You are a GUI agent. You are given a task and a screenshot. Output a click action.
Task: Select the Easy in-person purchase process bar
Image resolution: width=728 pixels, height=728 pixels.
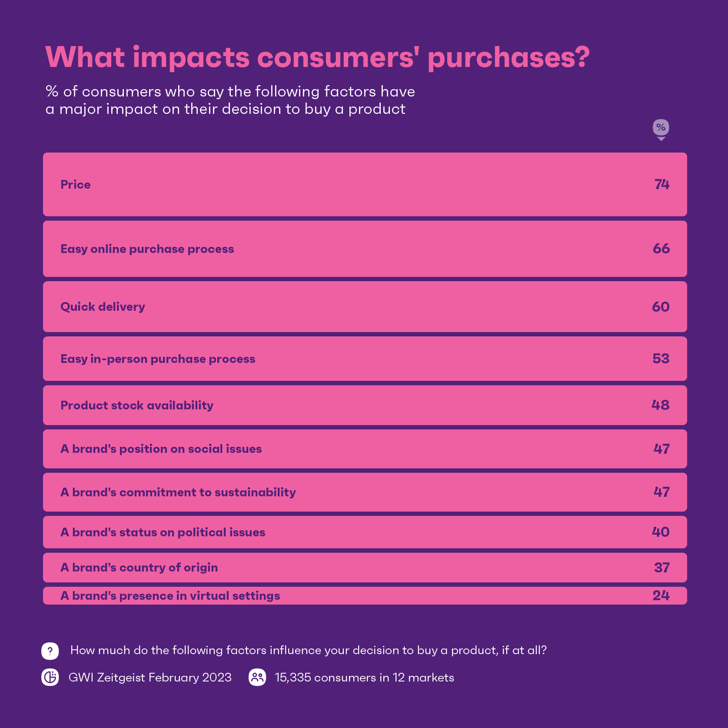(365, 359)
